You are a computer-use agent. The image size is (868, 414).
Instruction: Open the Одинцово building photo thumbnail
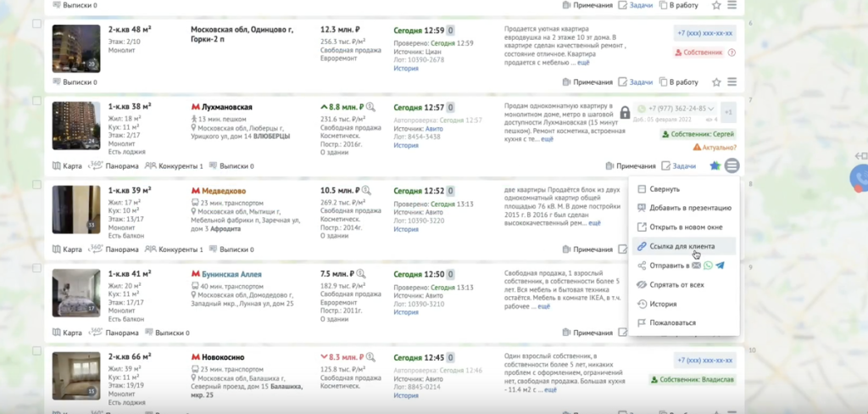(x=76, y=48)
